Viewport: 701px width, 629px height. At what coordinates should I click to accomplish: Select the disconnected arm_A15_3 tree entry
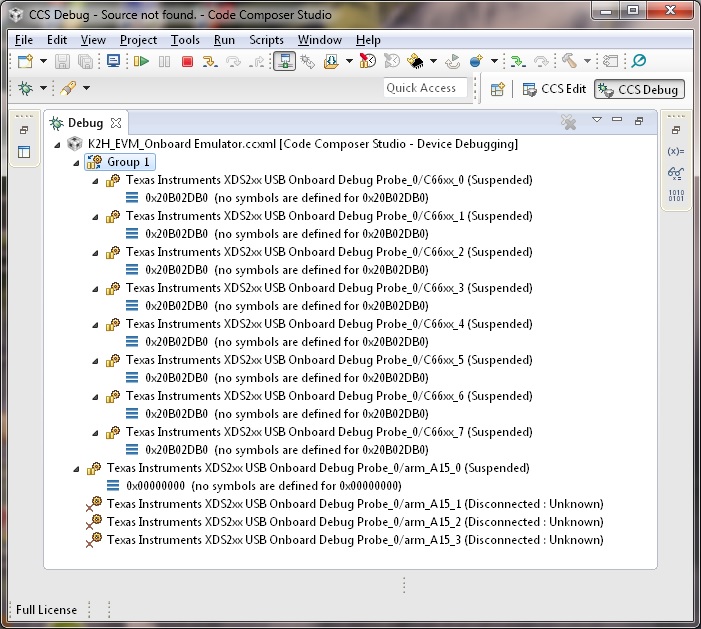[354, 540]
